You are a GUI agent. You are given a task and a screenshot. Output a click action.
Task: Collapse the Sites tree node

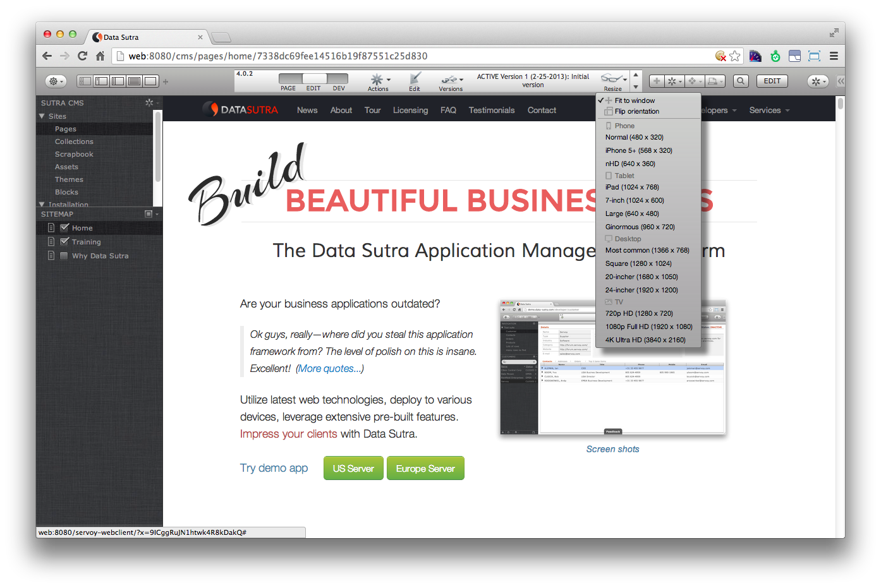[x=42, y=116]
